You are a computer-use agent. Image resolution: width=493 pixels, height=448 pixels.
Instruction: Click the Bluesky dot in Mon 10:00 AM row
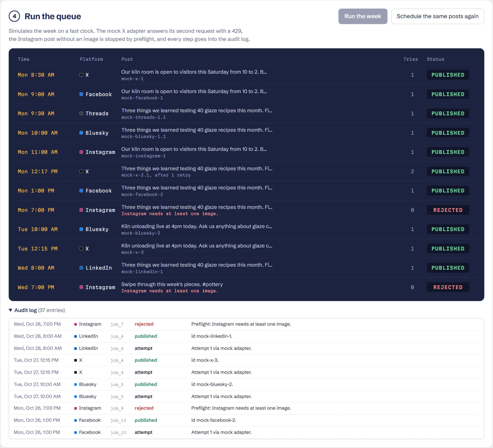(81, 133)
